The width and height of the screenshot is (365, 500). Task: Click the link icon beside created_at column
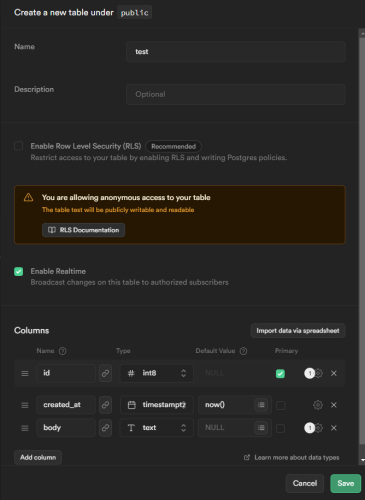click(x=105, y=405)
